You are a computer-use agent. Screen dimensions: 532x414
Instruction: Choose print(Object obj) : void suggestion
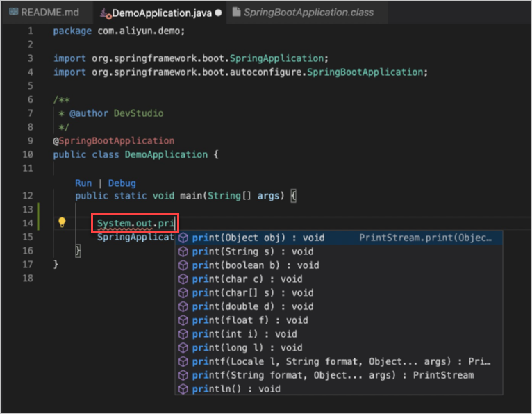click(338, 238)
